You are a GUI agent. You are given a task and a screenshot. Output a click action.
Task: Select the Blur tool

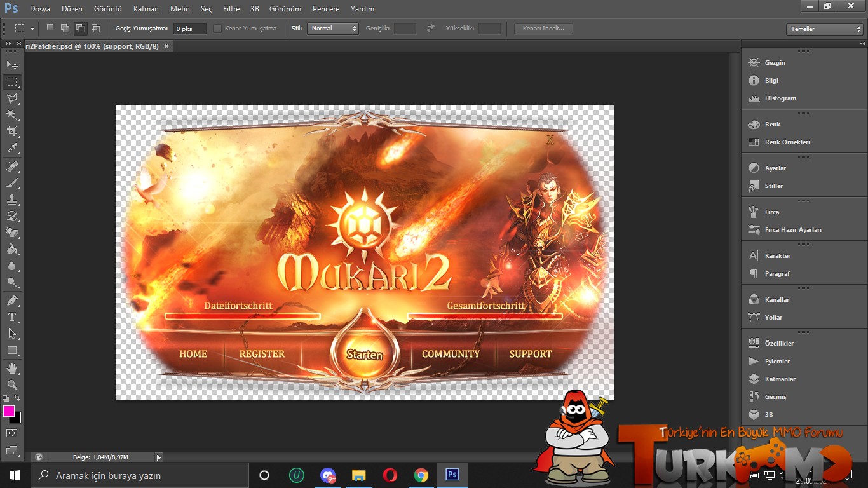[x=12, y=266]
